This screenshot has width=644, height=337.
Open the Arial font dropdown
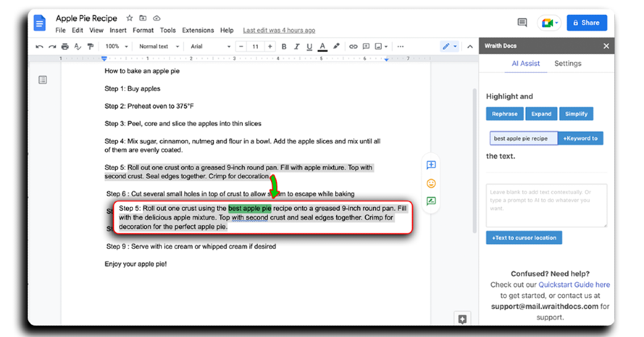210,47
